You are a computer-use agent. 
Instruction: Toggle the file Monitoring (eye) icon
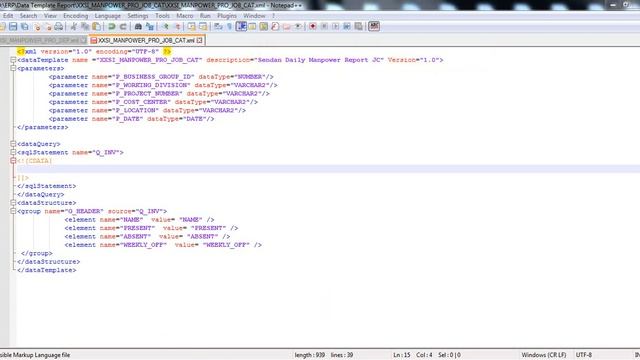tap(298, 27)
